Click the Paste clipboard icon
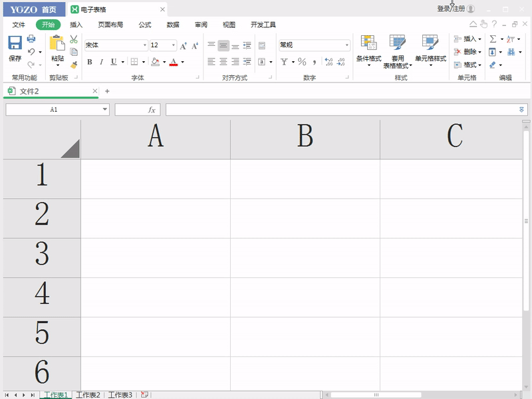 point(57,43)
